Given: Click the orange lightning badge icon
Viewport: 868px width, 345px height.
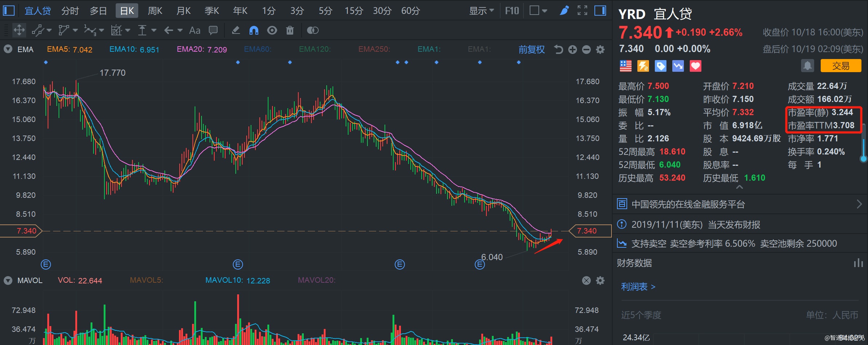Looking at the screenshot, I should [x=643, y=66].
